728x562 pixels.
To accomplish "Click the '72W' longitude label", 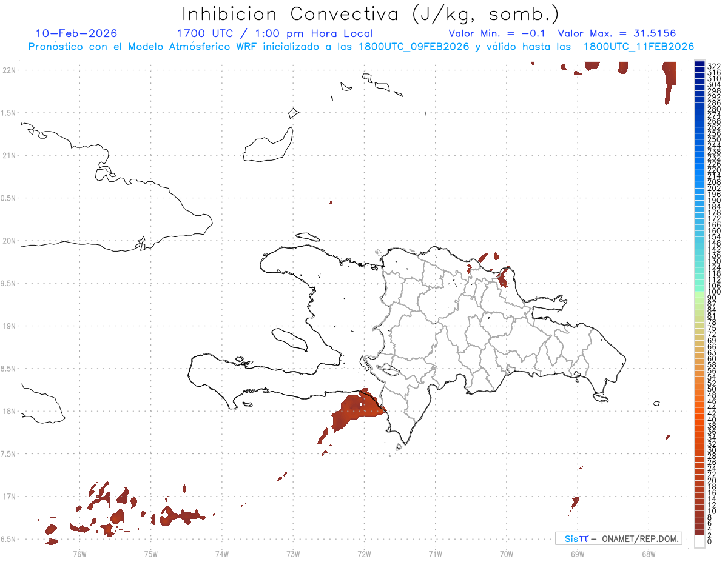I will pyautogui.click(x=364, y=554).
